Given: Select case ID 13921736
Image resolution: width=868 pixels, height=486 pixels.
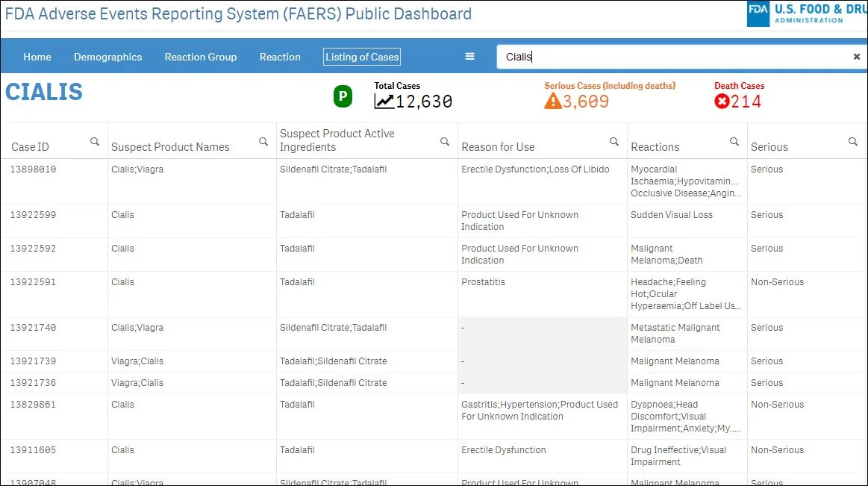Looking at the screenshot, I should pyautogui.click(x=34, y=383).
